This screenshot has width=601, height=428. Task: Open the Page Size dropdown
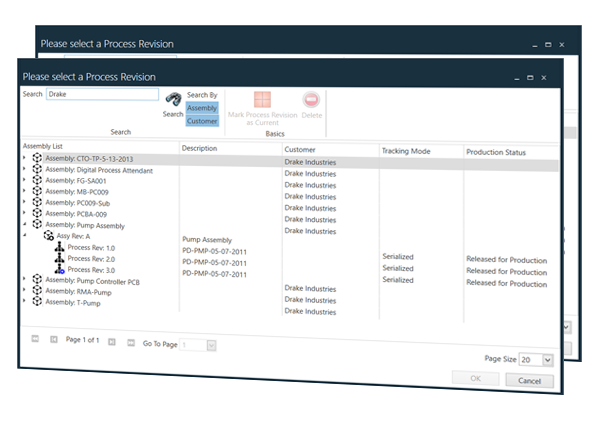click(548, 360)
